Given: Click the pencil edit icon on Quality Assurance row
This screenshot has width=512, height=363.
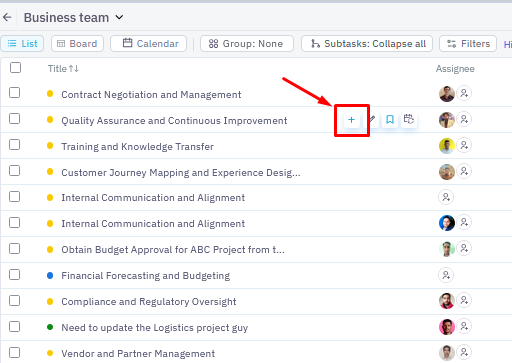Looking at the screenshot, I should point(372,119).
